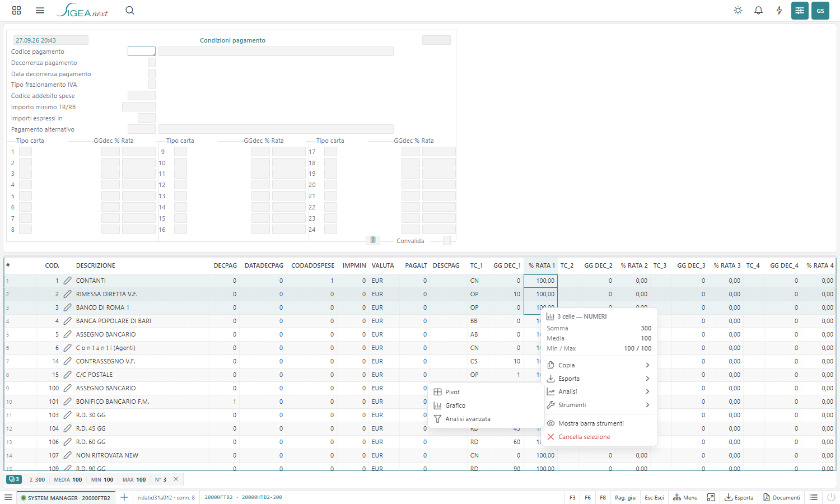Click the edit pencil for BANCO DI ROMA 1
Screen dimensions: 840x504
click(67, 307)
